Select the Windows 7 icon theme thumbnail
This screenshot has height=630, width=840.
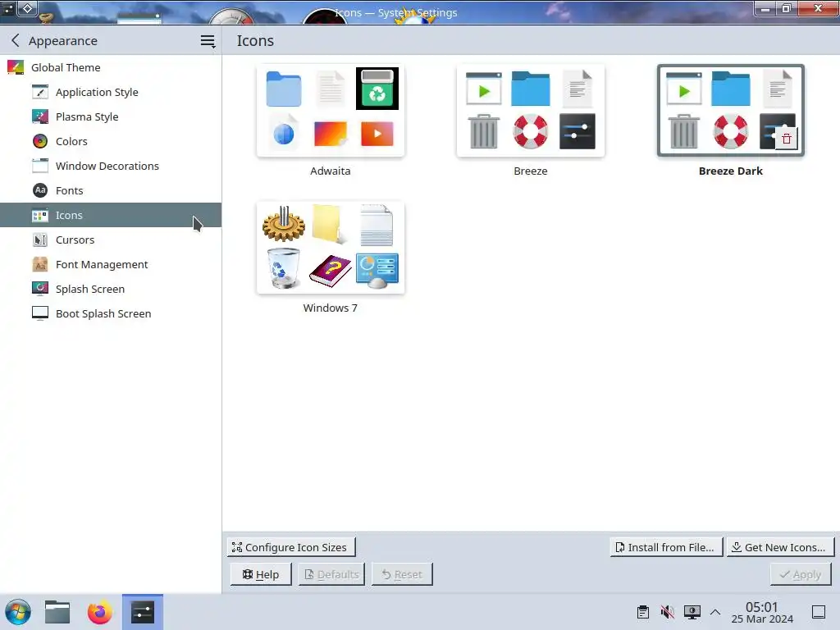click(331, 248)
